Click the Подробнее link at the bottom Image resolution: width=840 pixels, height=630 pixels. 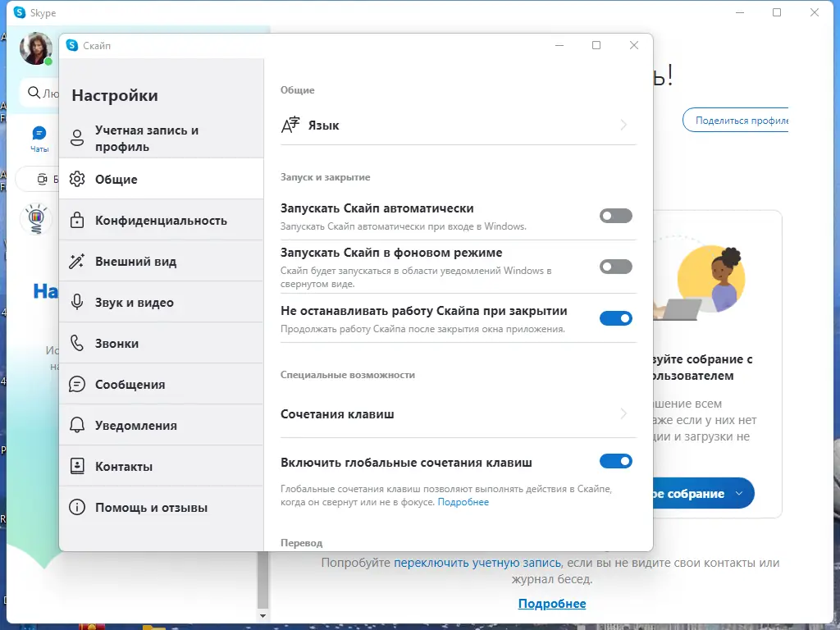(x=552, y=604)
